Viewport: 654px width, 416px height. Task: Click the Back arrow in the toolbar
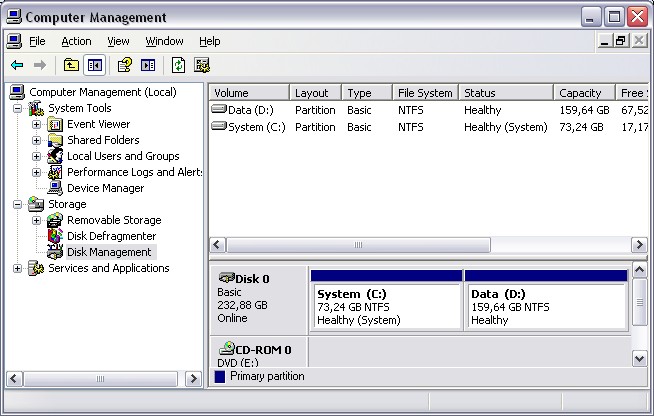[17, 65]
